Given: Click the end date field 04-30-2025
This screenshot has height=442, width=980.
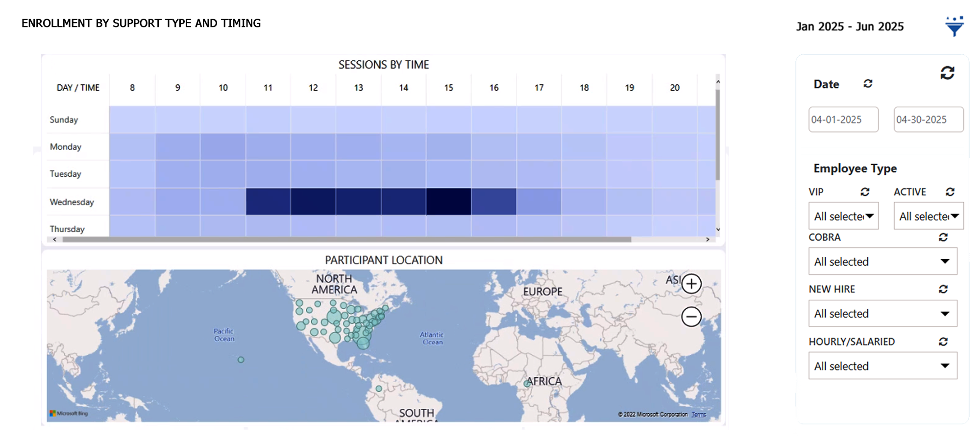Looking at the screenshot, I should (x=929, y=120).
